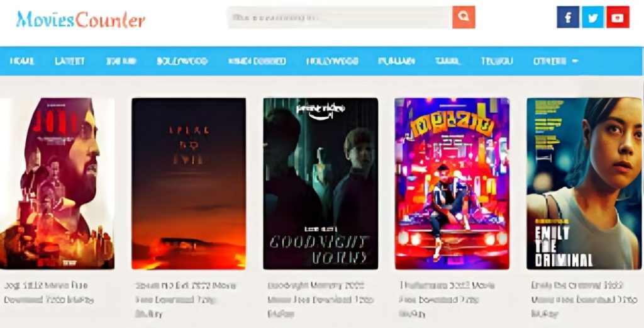The height and width of the screenshot is (328, 644).
Task: Open the Thallumaala colorful neon poster
Action: [x=452, y=183]
